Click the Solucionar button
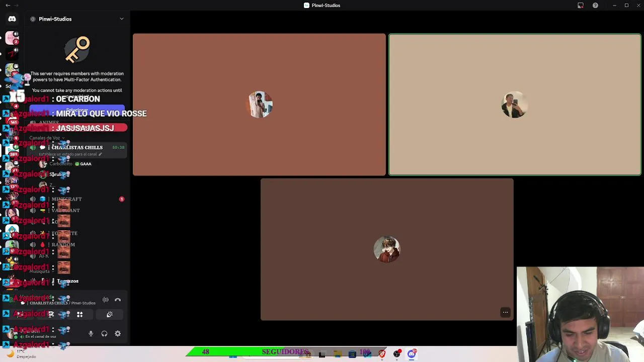644x362 pixels. tap(77, 110)
